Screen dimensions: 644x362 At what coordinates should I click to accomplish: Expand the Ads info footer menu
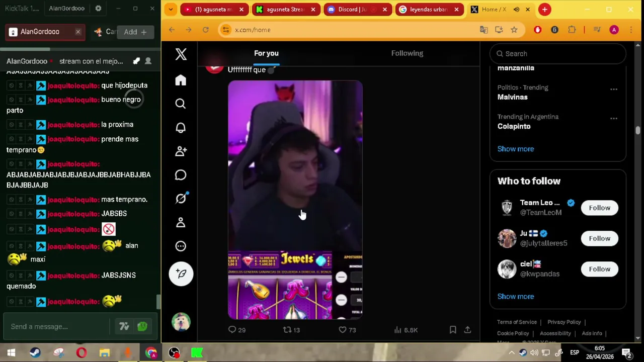(592, 333)
